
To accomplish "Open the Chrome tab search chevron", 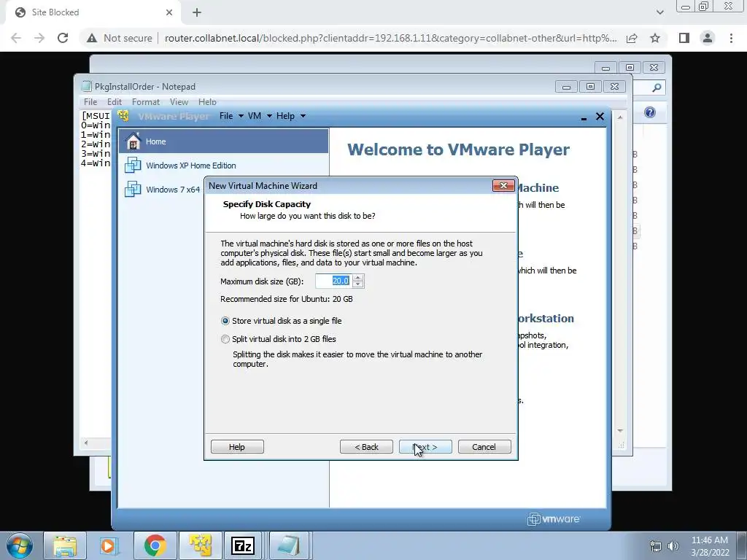I will (659, 12).
